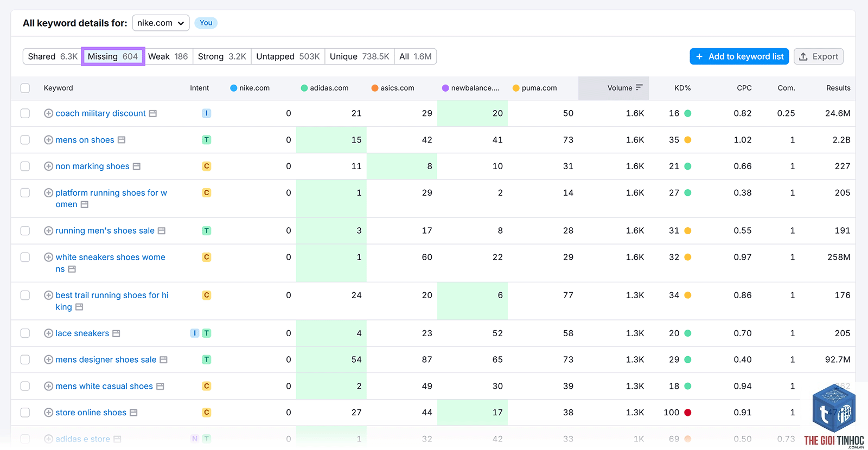Image resolution: width=868 pixels, height=450 pixels.
Task: Click the adidas.com column header
Action: pos(325,88)
